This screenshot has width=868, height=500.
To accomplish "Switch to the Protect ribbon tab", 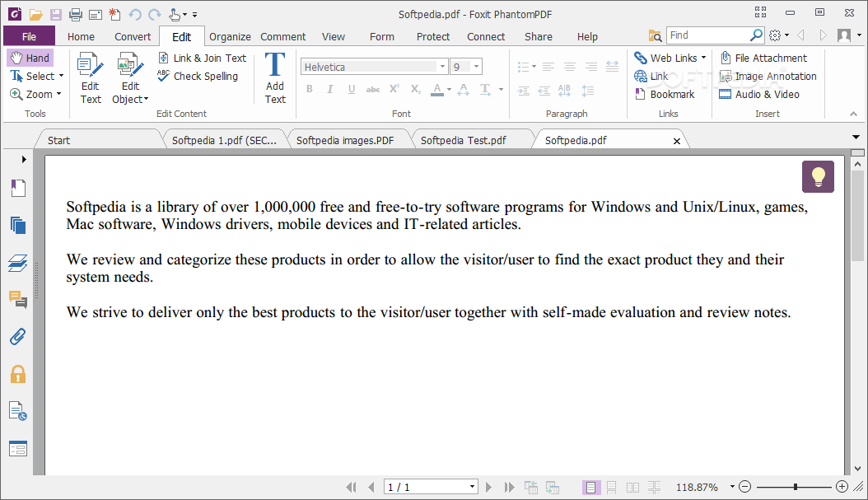I will pyautogui.click(x=433, y=36).
